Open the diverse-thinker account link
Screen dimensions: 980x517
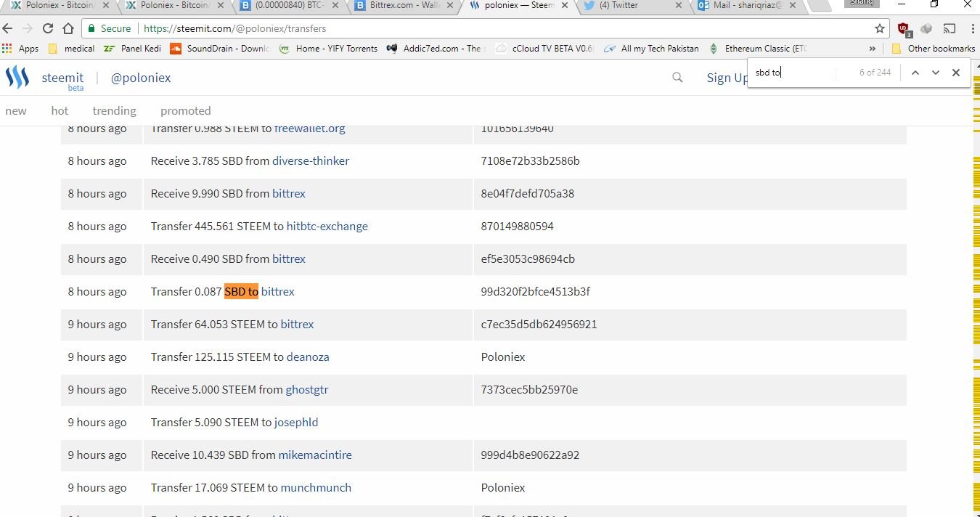pos(311,161)
